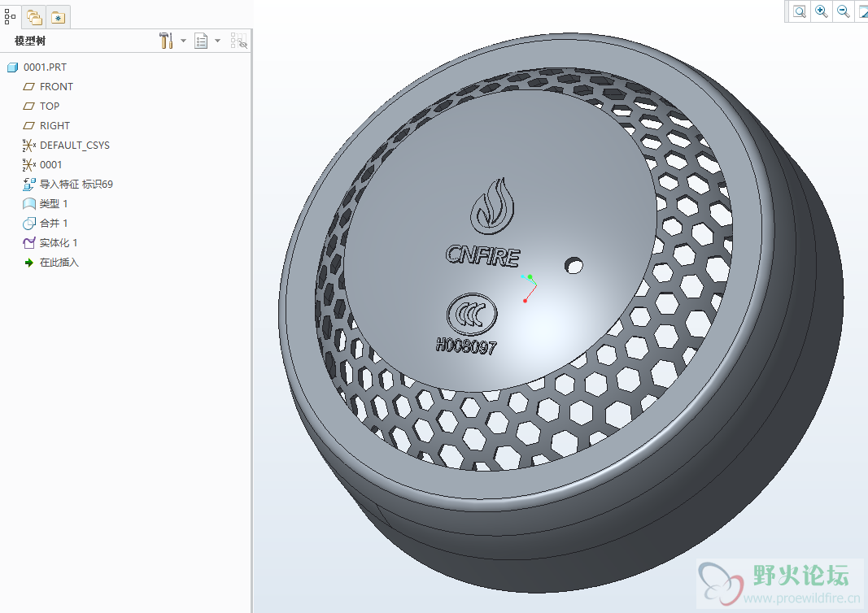868x613 pixels.
Task: Select 0001.PRT root in model tree
Action: point(45,67)
